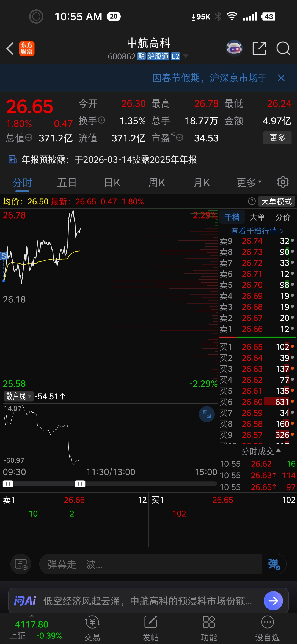Tap the share icon in the header

point(259,48)
